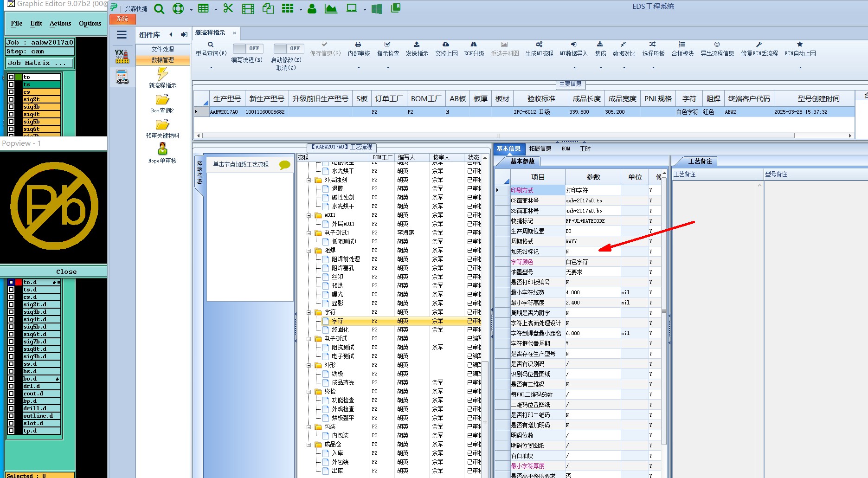868x478 pixels.
Task: Close the 新流程指示 tab
Action: [x=235, y=33]
